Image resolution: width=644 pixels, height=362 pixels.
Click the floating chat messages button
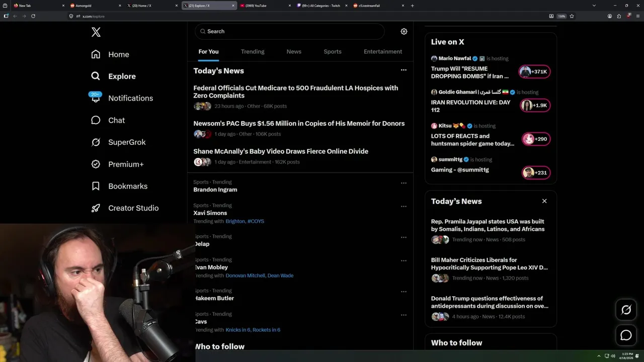pos(626,335)
